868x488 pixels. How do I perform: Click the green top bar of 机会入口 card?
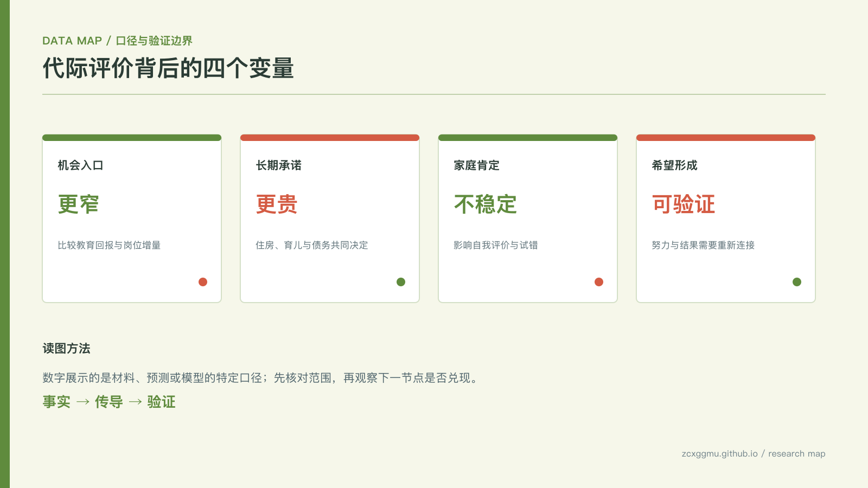pos(132,138)
